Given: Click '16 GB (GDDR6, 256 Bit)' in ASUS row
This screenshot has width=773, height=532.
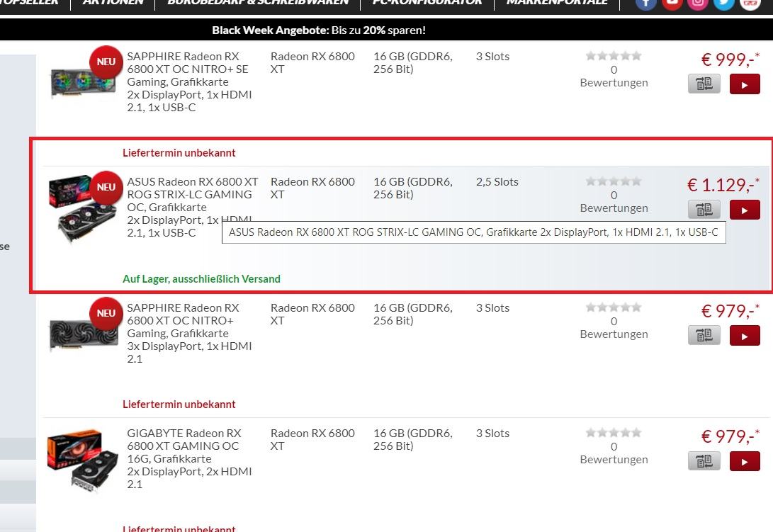Looking at the screenshot, I should tap(412, 188).
